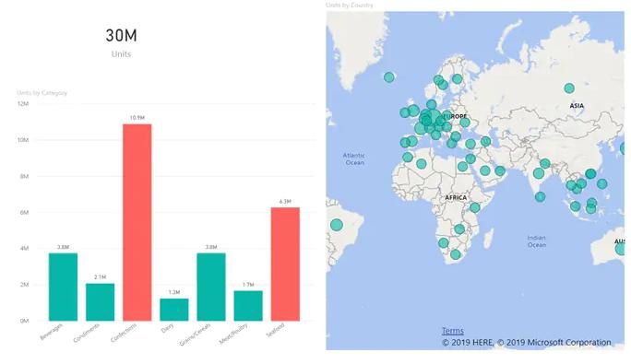
Task: Click the Grains/Cereals x-axis label
Action: [x=196, y=335]
